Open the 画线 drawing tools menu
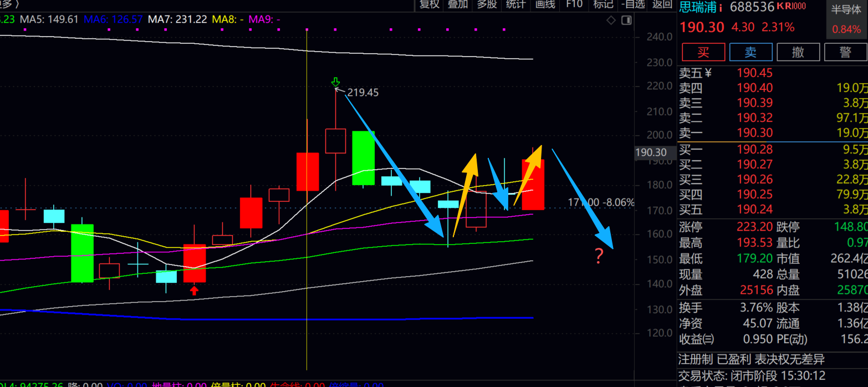The height and width of the screenshot is (387, 868). coord(545,5)
